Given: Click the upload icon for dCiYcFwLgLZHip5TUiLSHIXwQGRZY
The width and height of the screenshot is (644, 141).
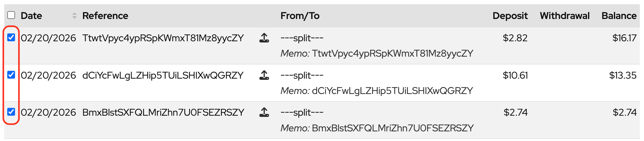Looking at the screenshot, I should pyautogui.click(x=264, y=75).
